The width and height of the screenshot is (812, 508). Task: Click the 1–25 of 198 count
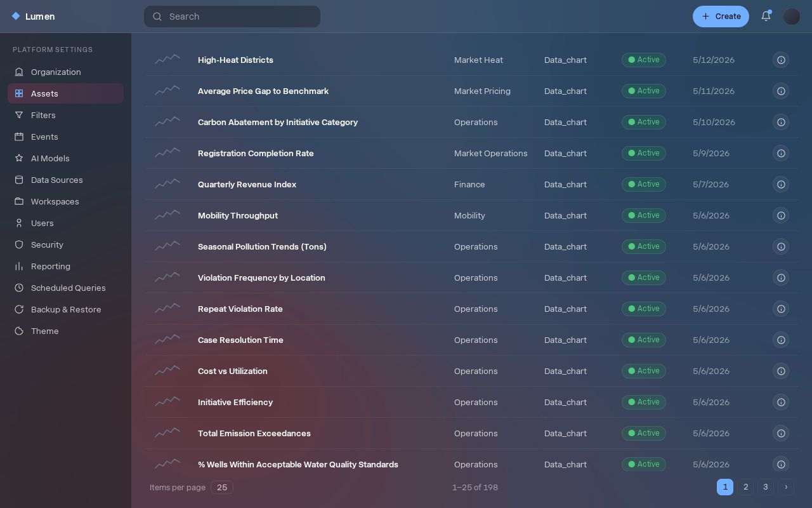(475, 487)
